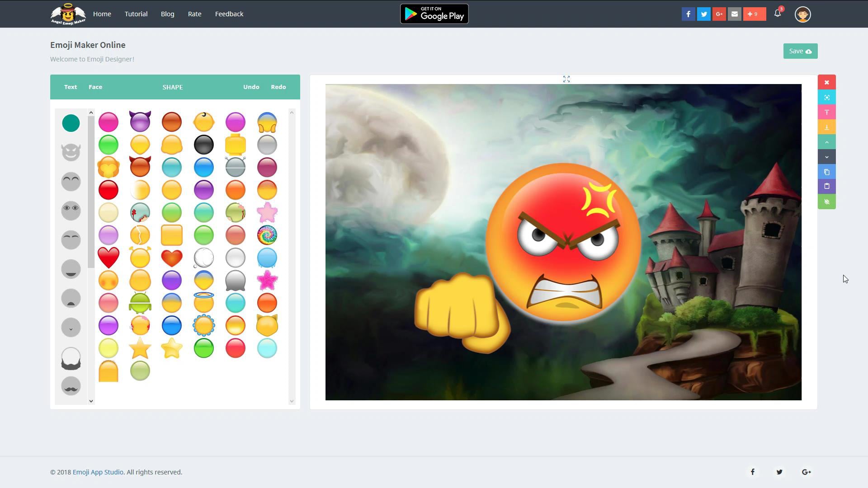Click the Feedback menu link
This screenshot has height=488, width=868.
tap(229, 14)
